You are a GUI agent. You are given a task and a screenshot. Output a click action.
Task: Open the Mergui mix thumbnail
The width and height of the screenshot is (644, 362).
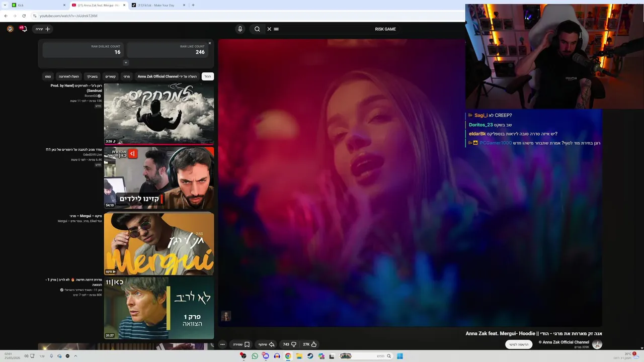tap(159, 243)
